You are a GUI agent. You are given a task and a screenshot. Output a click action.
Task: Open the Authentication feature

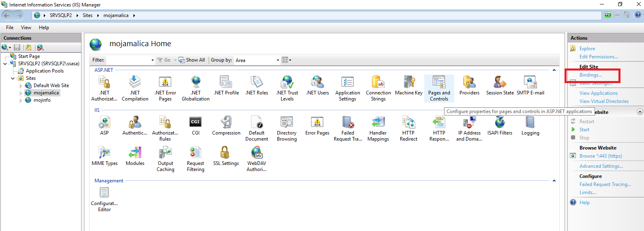tap(135, 125)
